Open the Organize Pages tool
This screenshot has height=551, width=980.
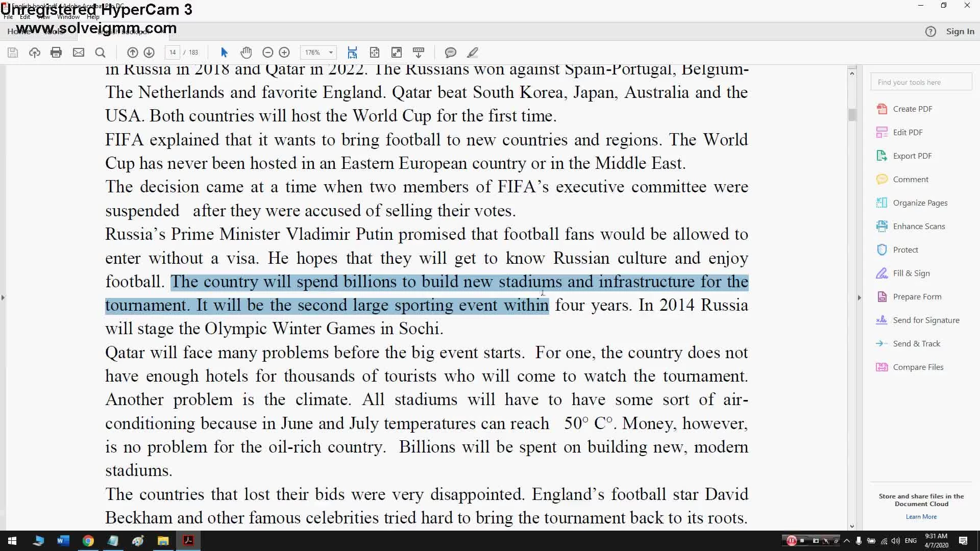point(912,203)
